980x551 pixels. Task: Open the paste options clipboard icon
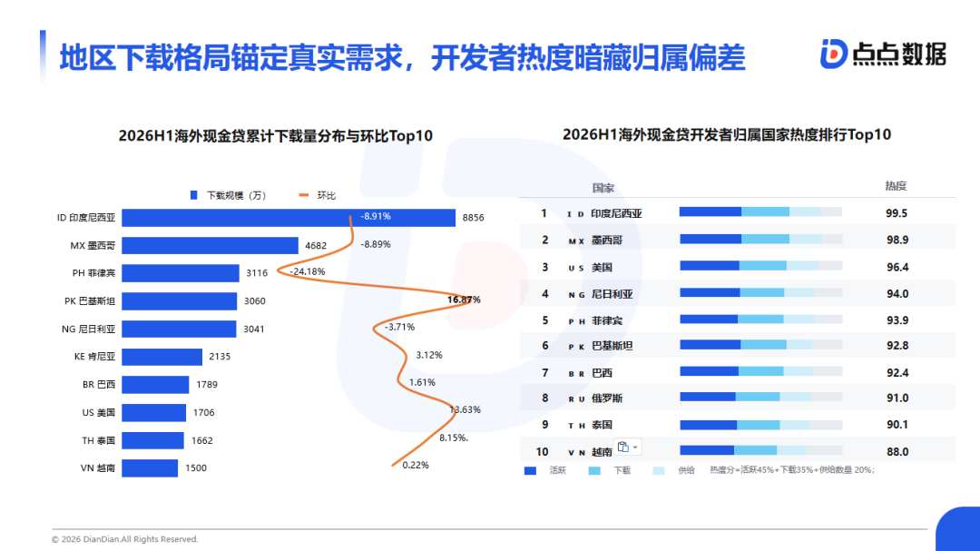tap(622, 447)
